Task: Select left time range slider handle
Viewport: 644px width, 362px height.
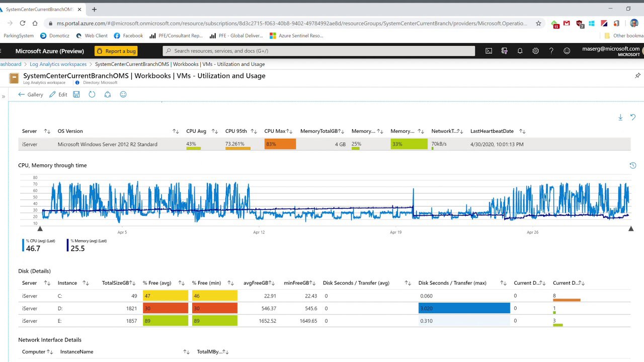Action: click(x=40, y=229)
